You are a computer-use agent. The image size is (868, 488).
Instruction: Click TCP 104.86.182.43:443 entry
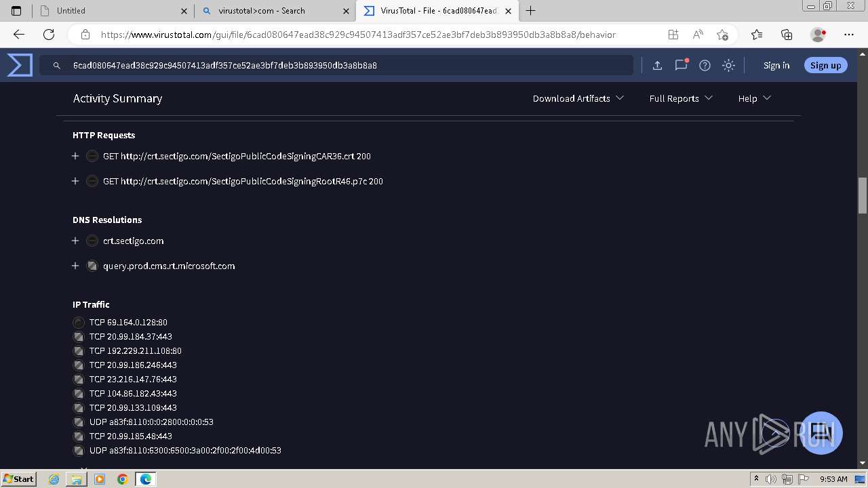pyautogui.click(x=133, y=394)
